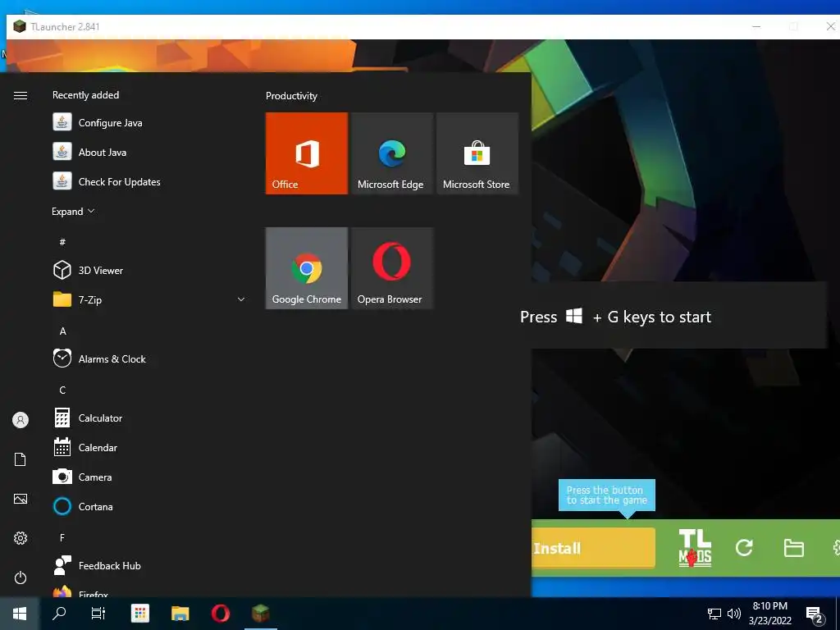The height and width of the screenshot is (630, 840).
Task: Open the volume speaker icon
Action: pyautogui.click(x=734, y=614)
